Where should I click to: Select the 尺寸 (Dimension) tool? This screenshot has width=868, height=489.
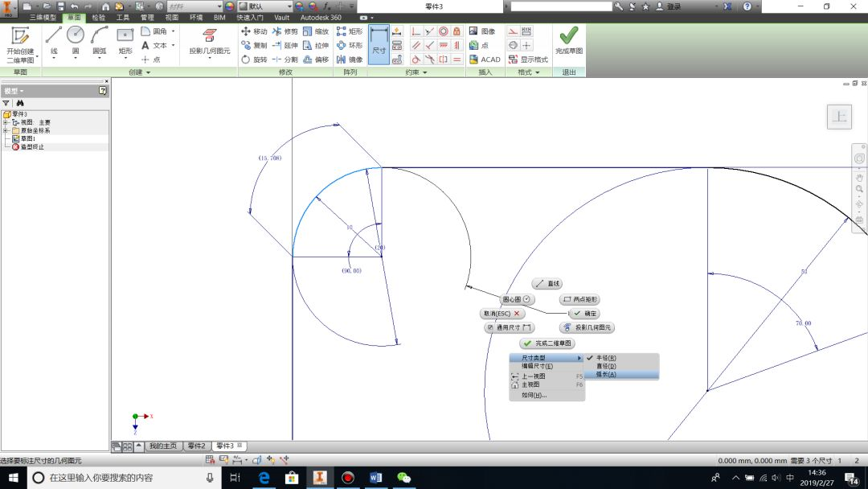[x=379, y=44]
